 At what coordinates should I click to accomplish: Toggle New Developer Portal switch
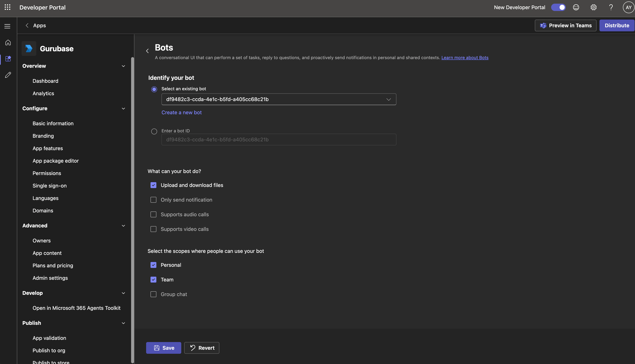coord(558,7)
